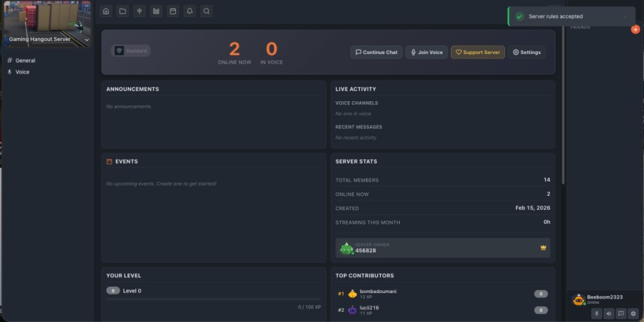Click the Total Members value 14
The image size is (644, 322).
click(x=547, y=180)
